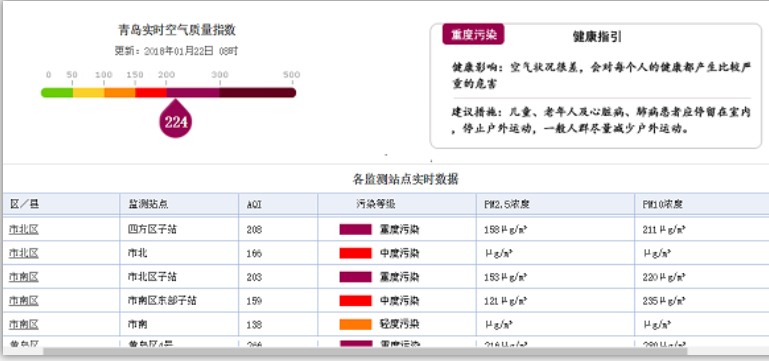This screenshot has height=361, width=769.
Task: Click the AQI value 208
Action: click(254, 230)
